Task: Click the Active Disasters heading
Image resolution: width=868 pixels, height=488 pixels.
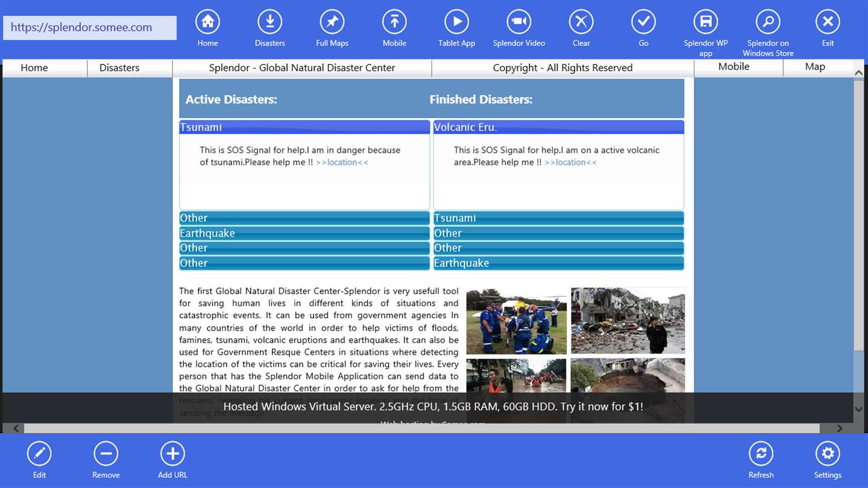Action: [x=231, y=100]
